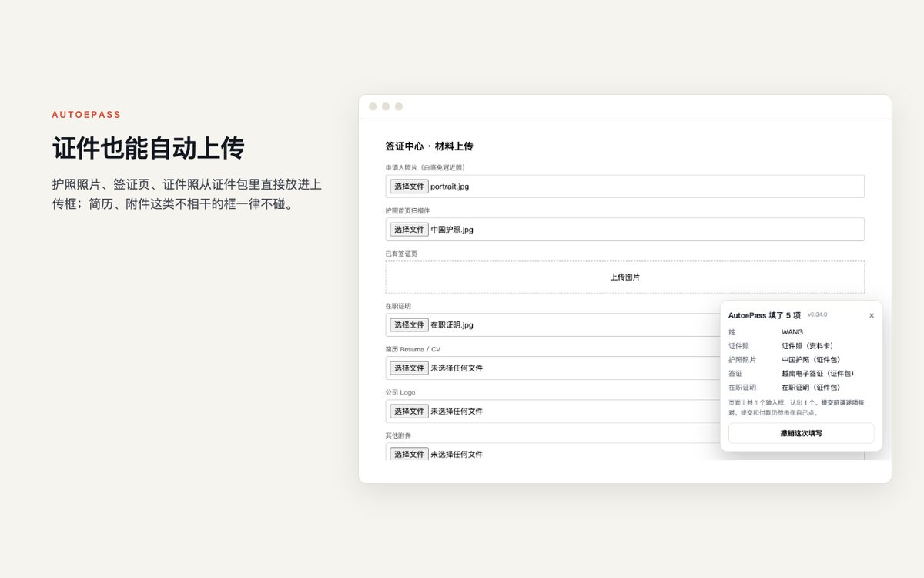Click the red AUTOEPASS brand label
This screenshot has width=924, height=578.
(86, 115)
